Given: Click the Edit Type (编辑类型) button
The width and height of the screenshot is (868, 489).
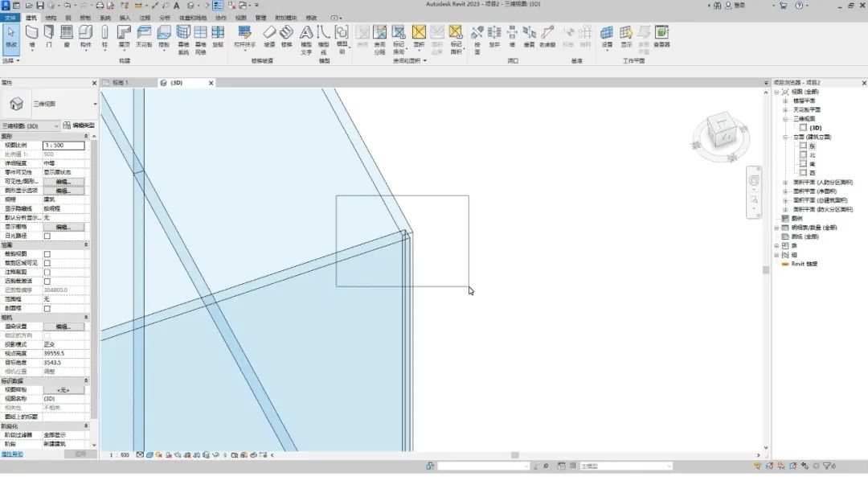Looking at the screenshot, I should pos(79,125).
